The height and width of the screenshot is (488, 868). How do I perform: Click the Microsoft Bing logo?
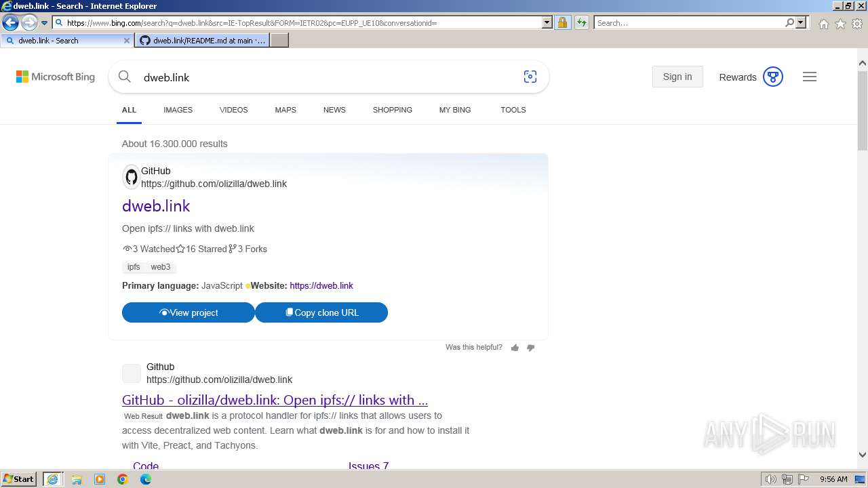56,77
